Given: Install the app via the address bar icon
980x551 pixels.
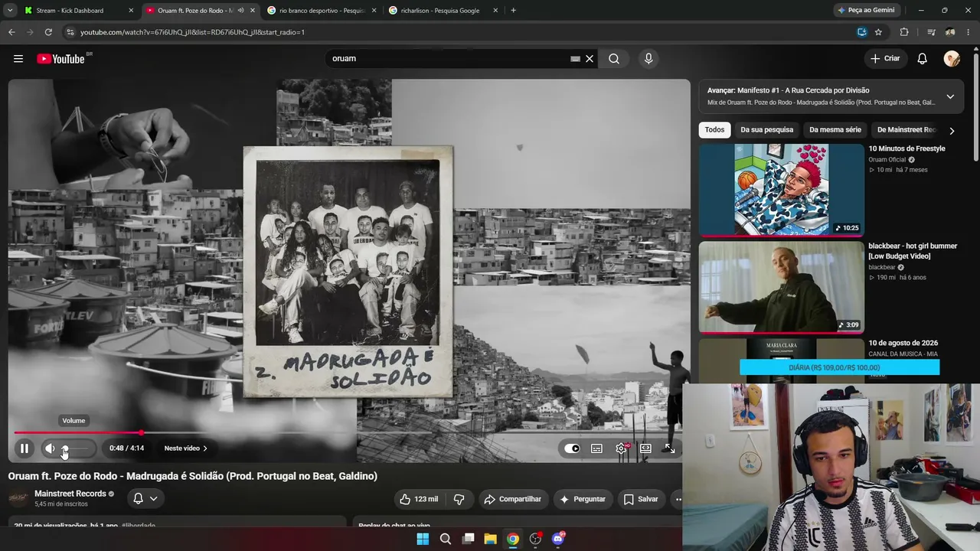Looking at the screenshot, I should tap(862, 32).
